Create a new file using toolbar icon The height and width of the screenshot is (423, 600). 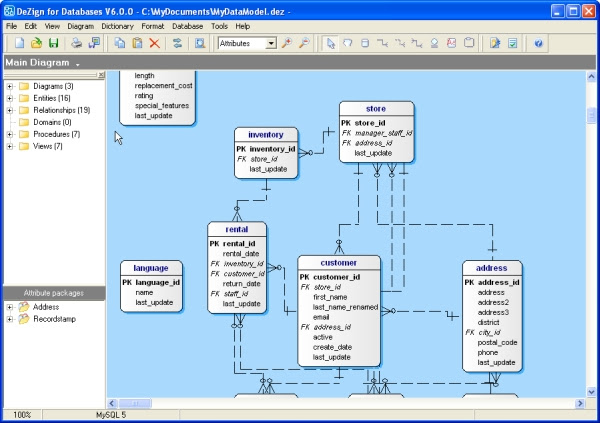[19, 43]
